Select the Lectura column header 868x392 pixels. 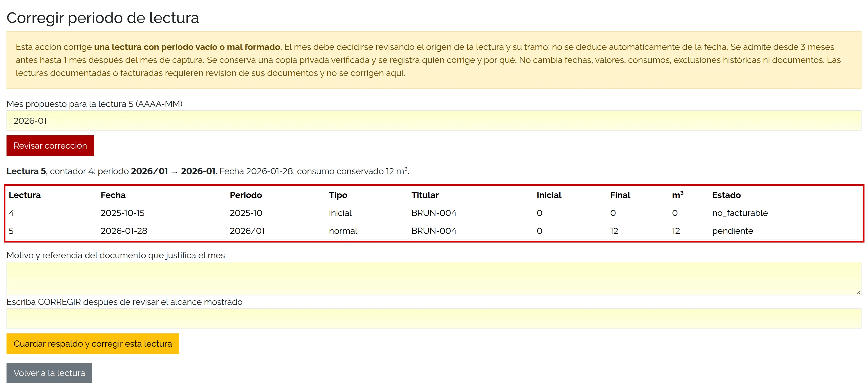coord(25,195)
